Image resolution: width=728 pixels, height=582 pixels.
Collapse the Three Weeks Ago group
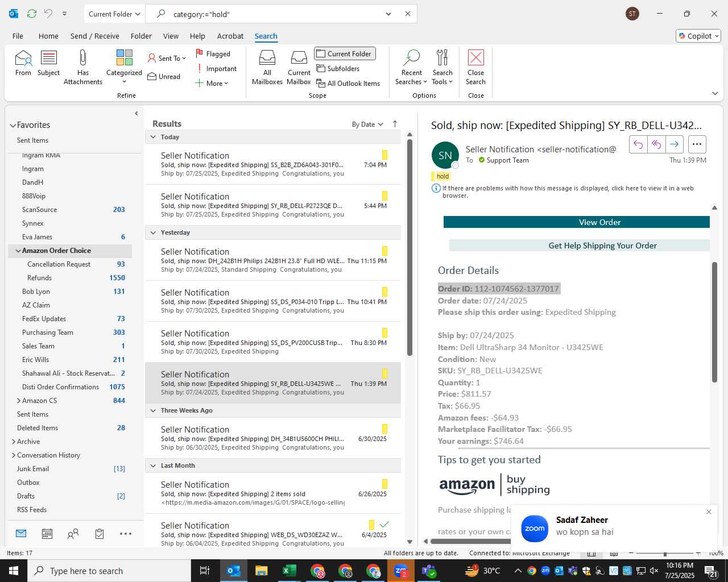[x=153, y=410]
